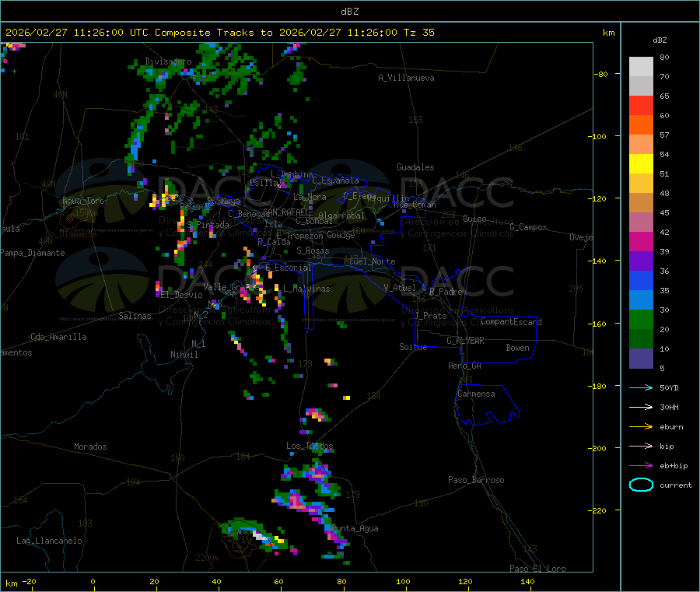
Task: Select the purple swatch between 39 and 36
Action: click(x=641, y=261)
